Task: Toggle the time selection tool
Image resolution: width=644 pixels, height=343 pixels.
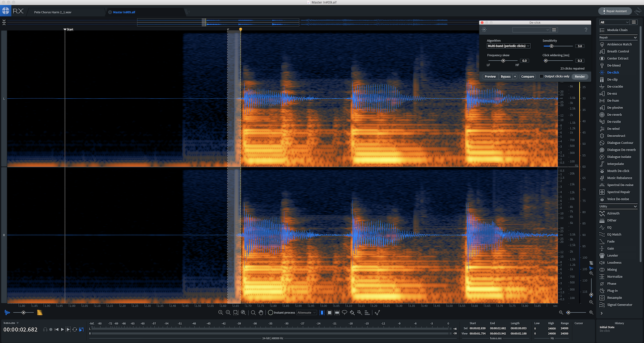Action: [x=322, y=313]
